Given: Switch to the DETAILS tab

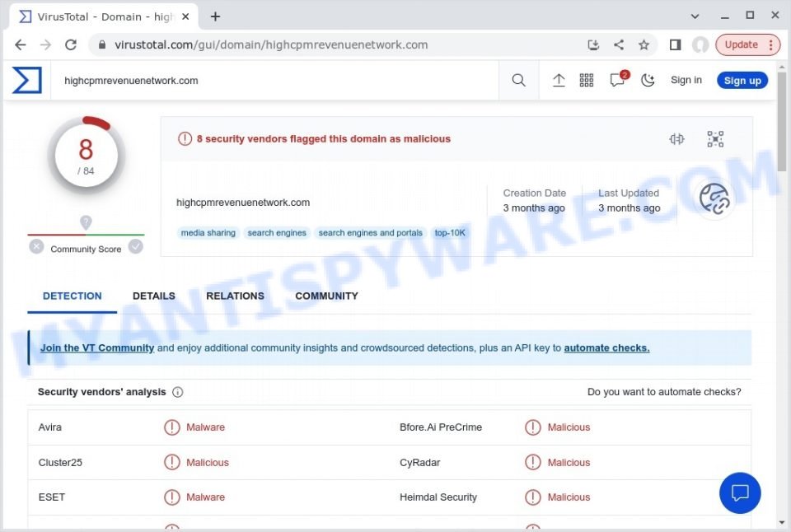Looking at the screenshot, I should point(154,296).
